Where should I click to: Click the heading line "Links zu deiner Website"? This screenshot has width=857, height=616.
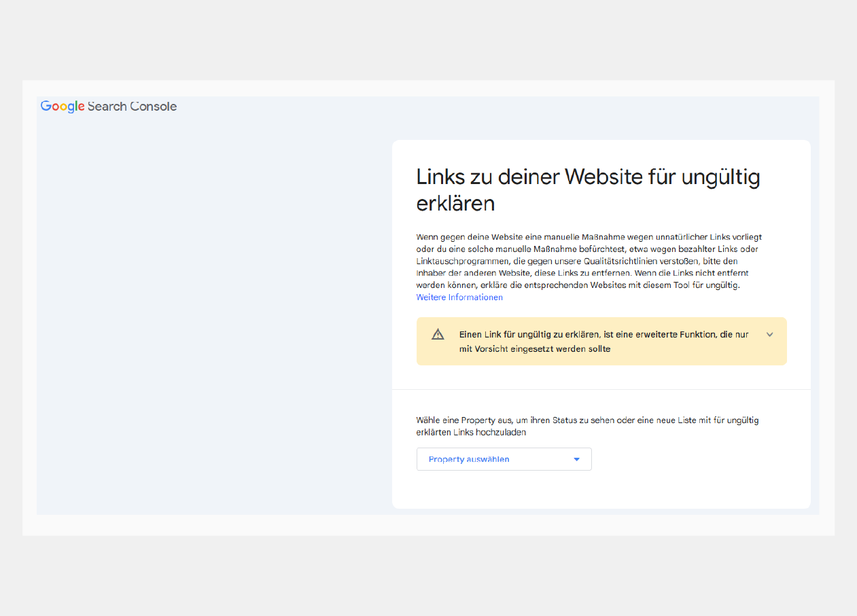tap(588, 177)
